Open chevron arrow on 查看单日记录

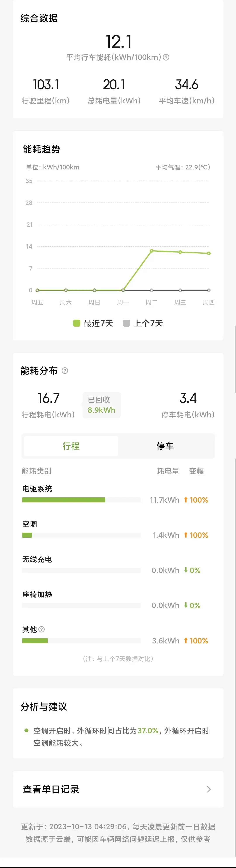209,789
